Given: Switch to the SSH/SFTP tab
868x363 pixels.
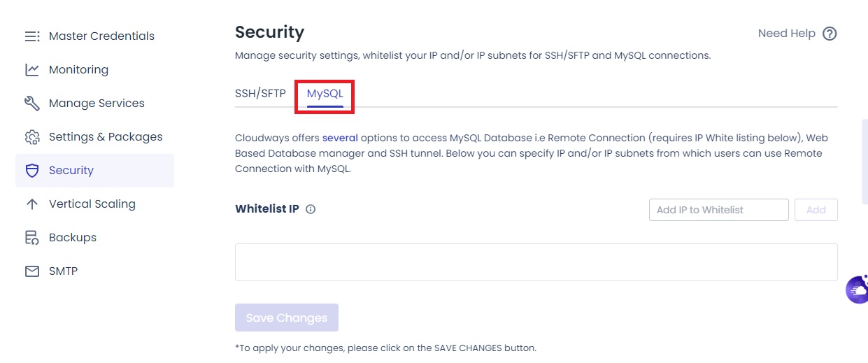Looking at the screenshot, I should pos(260,94).
